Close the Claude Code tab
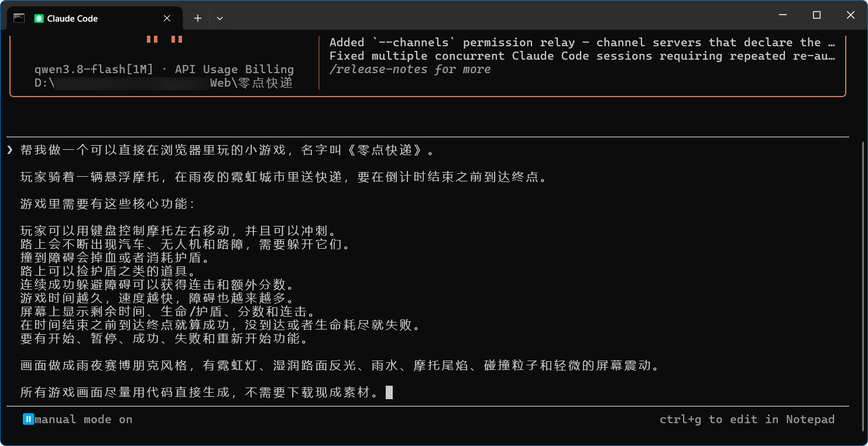868x446 pixels. pyautogui.click(x=167, y=19)
